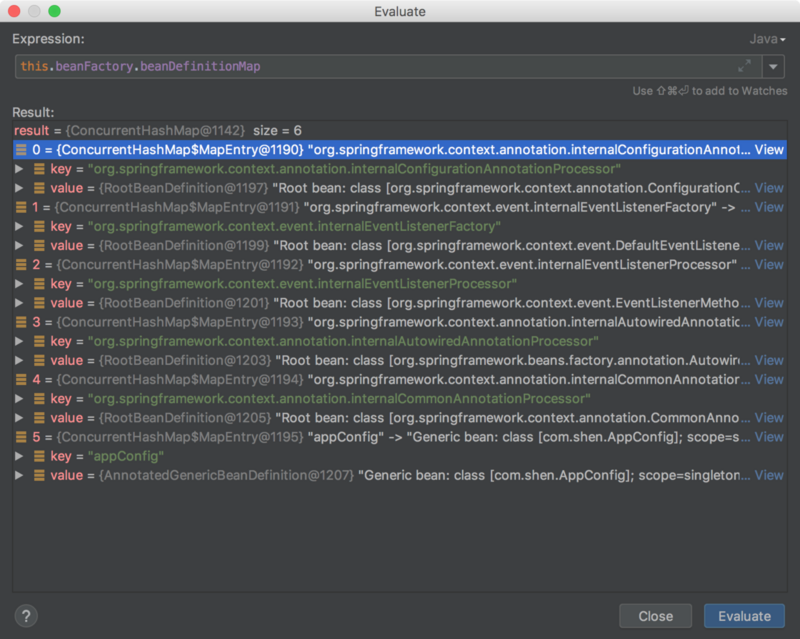Click the expand expression field icon
800x639 pixels.
744,66
